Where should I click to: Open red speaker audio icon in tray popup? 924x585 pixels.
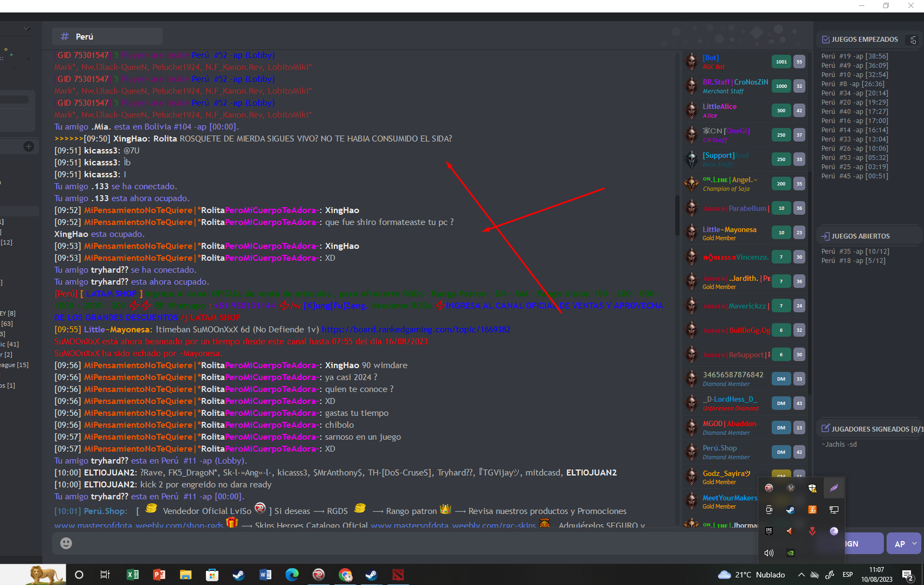click(791, 531)
